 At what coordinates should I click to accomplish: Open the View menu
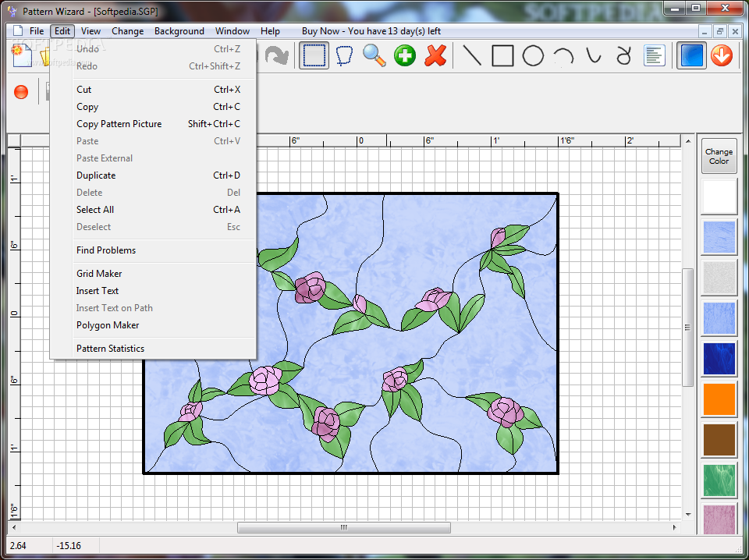pyautogui.click(x=91, y=31)
